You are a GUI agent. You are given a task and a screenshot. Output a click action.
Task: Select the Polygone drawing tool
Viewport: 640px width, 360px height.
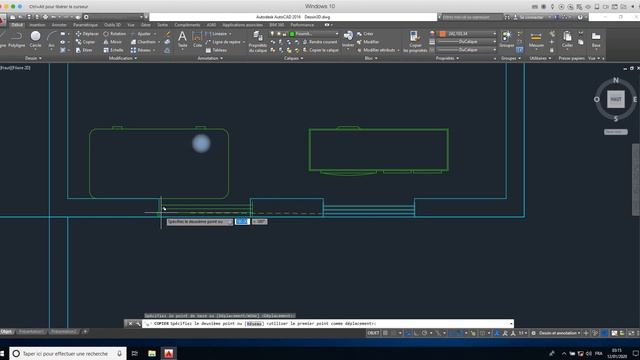coord(16,40)
